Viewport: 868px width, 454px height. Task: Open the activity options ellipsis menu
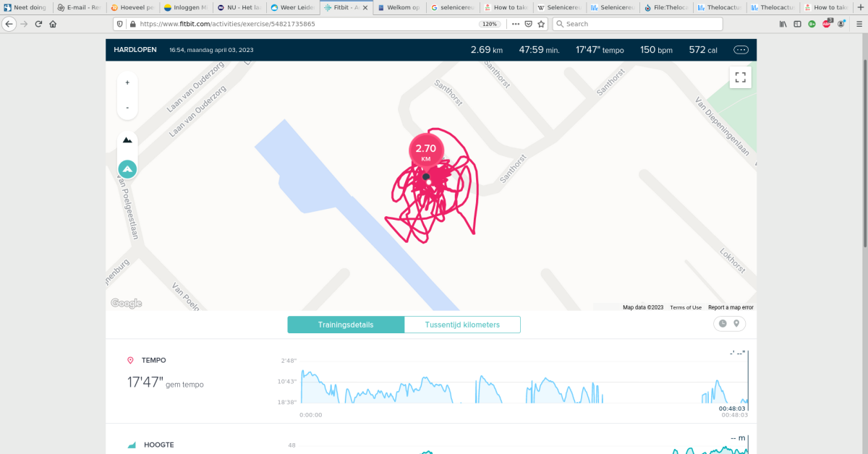(x=741, y=49)
